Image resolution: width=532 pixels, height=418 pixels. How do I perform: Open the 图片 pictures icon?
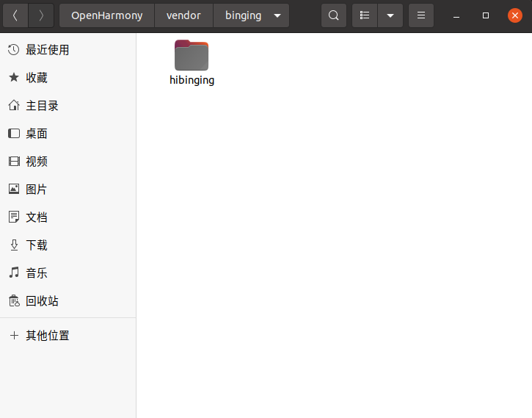(x=14, y=190)
